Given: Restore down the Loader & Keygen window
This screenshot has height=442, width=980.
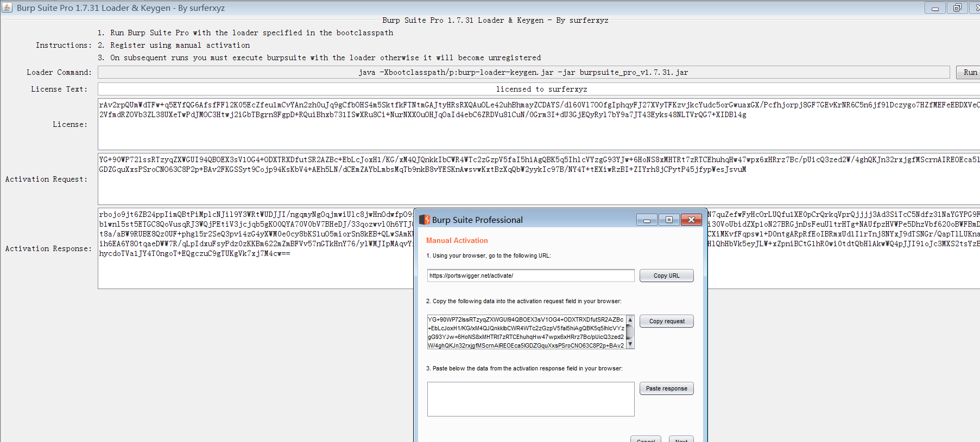Looking at the screenshot, I should pyautogui.click(x=957, y=8).
